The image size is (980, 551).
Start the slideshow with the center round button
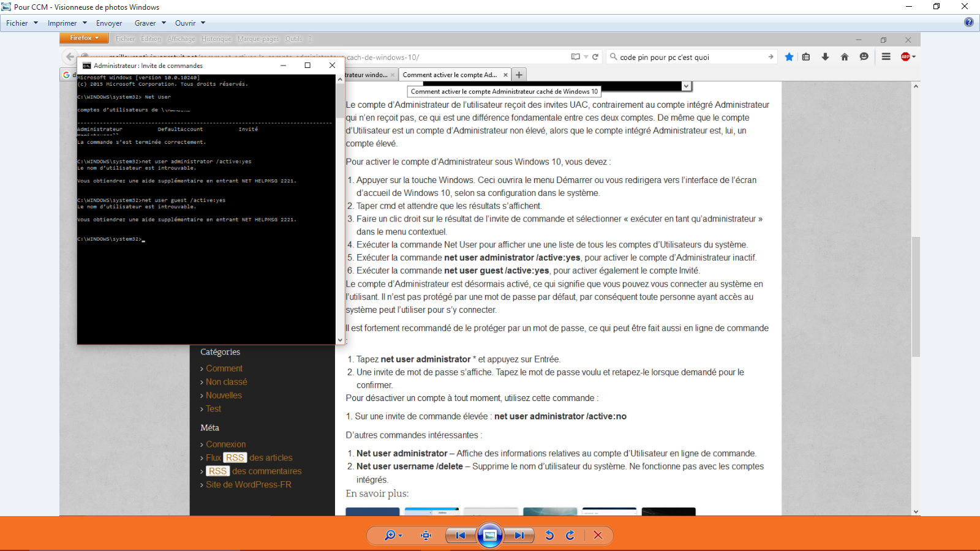490,535
